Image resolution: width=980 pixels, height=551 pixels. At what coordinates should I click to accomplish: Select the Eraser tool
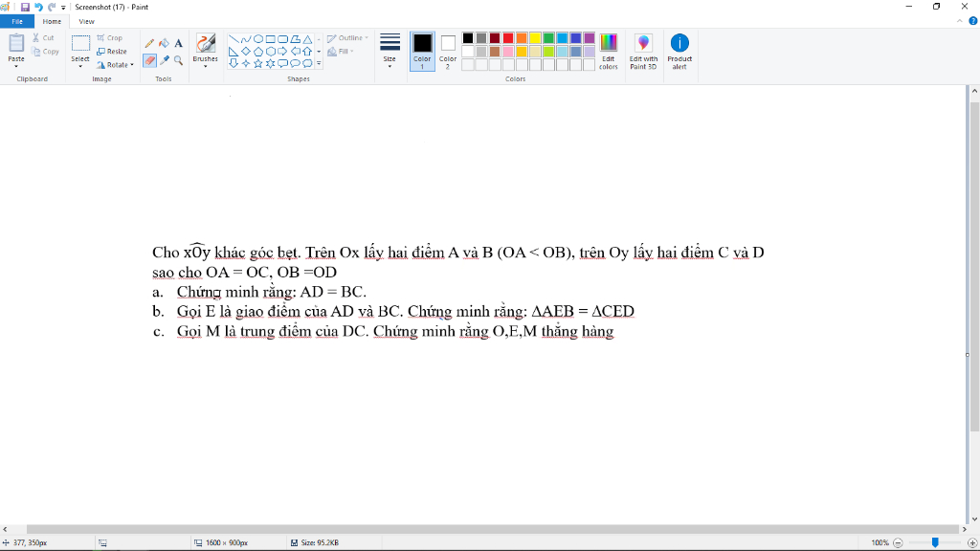pyautogui.click(x=149, y=60)
